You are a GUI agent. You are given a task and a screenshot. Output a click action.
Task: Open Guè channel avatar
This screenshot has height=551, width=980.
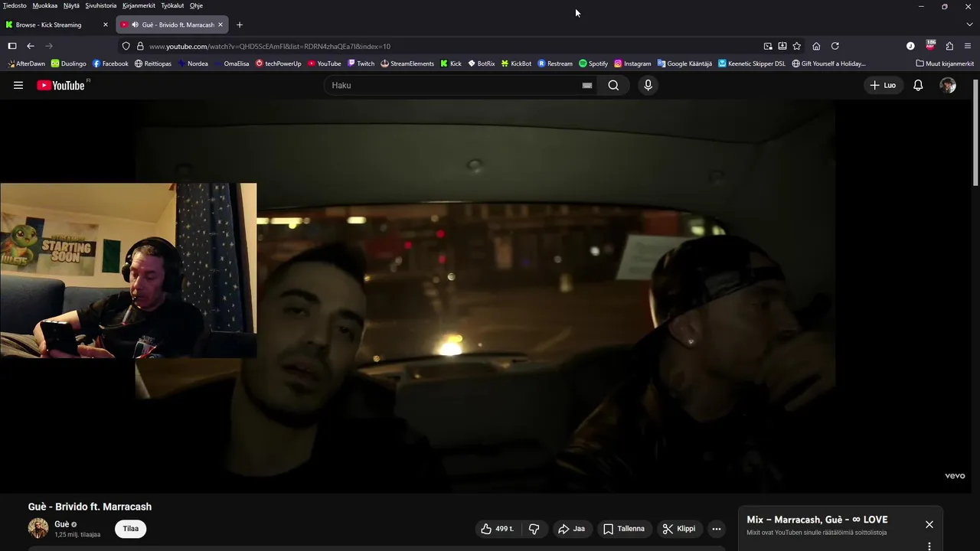click(x=38, y=528)
